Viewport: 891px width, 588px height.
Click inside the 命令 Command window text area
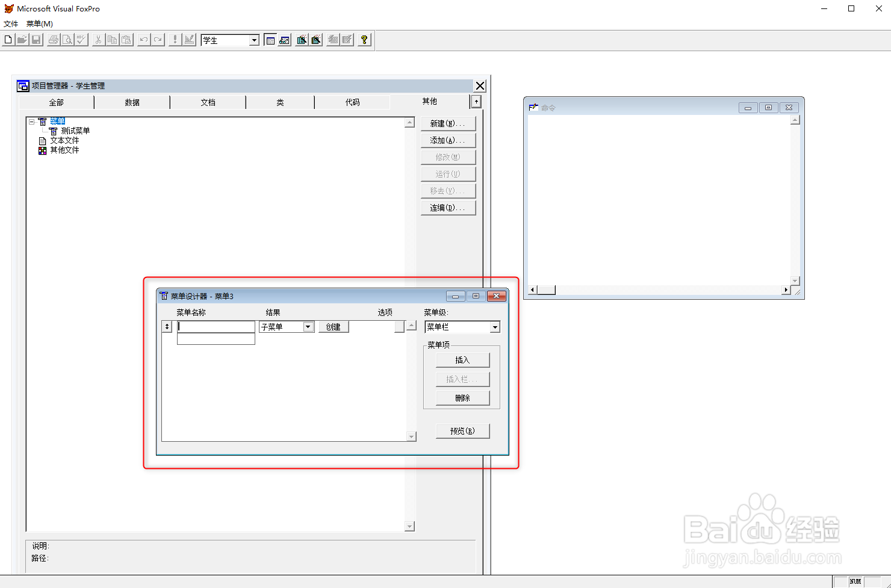click(659, 200)
